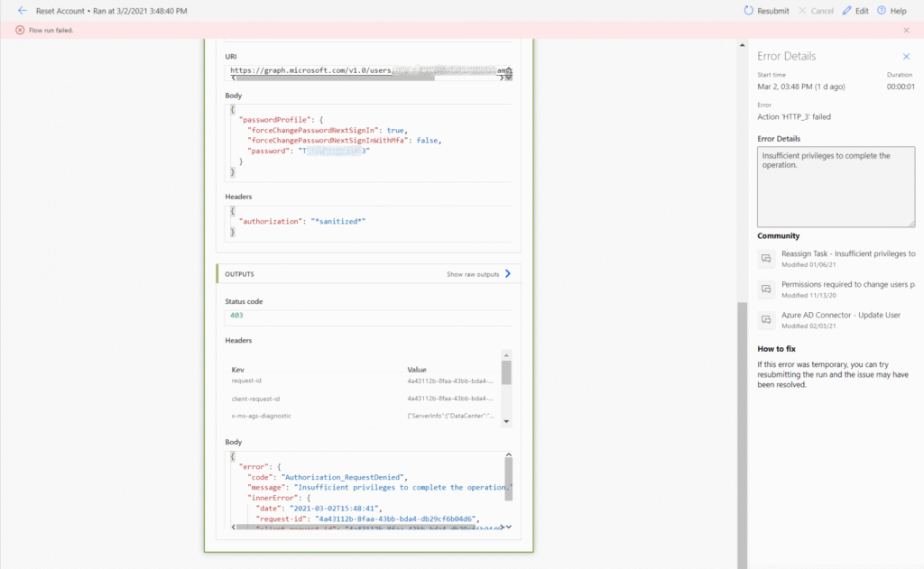Click the OUTPUTS section header
The width and height of the screenshot is (924, 569).
[x=368, y=274]
